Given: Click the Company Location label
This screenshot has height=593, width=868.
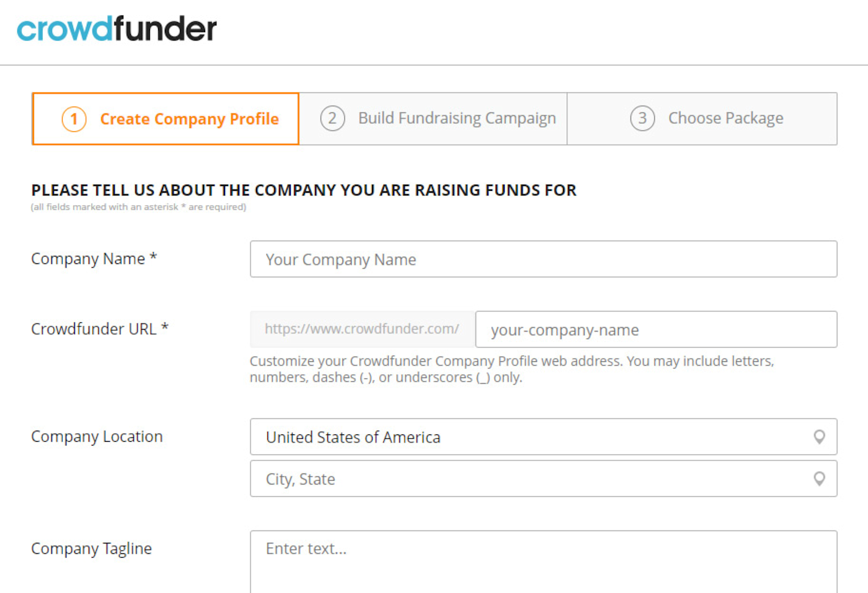Looking at the screenshot, I should click(x=97, y=437).
